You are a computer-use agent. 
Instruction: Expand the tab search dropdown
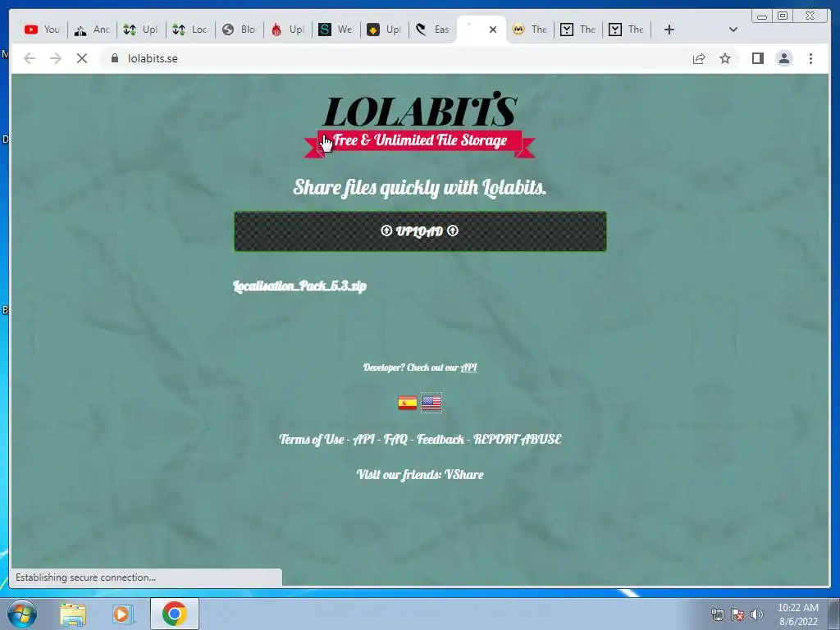pyautogui.click(x=733, y=30)
